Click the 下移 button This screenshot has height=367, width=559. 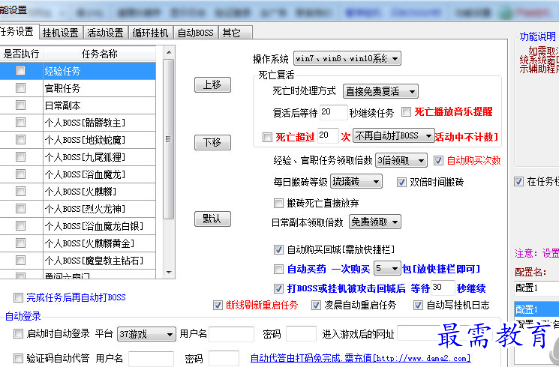pos(212,143)
